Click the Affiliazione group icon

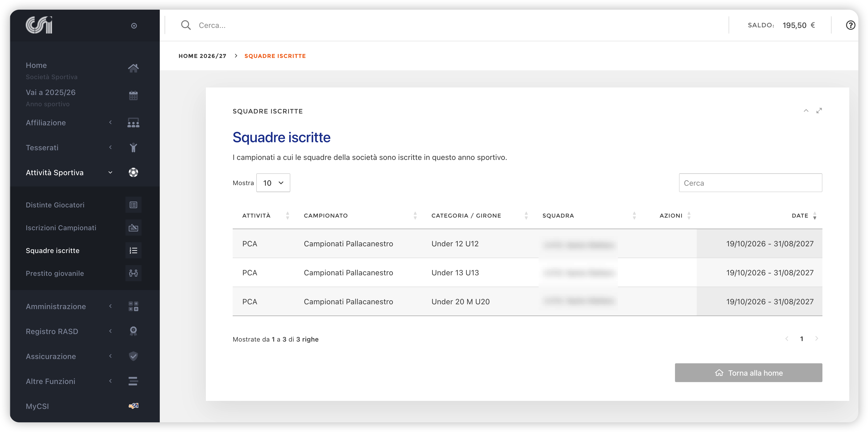click(133, 123)
